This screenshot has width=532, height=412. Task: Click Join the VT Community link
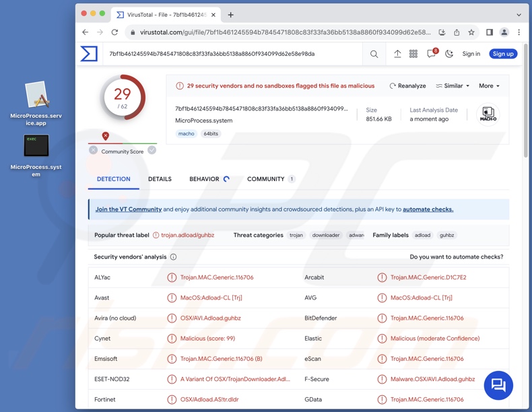(129, 209)
